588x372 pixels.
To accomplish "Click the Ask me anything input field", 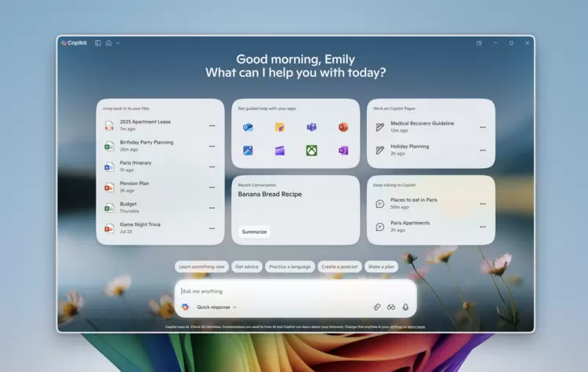I will (x=295, y=290).
